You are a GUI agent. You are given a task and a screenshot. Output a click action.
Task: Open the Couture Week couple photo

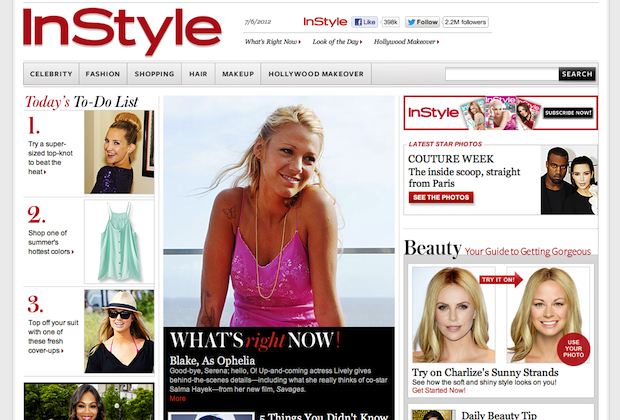tap(569, 180)
